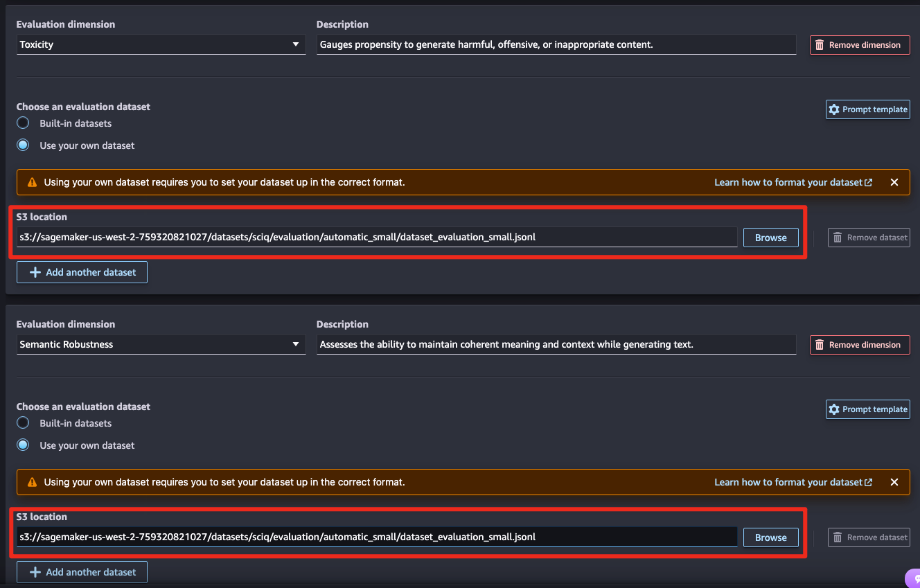Open Prompt template for Semantic Robustness section
The height and width of the screenshot is (588, 920).
coord(867,409)
